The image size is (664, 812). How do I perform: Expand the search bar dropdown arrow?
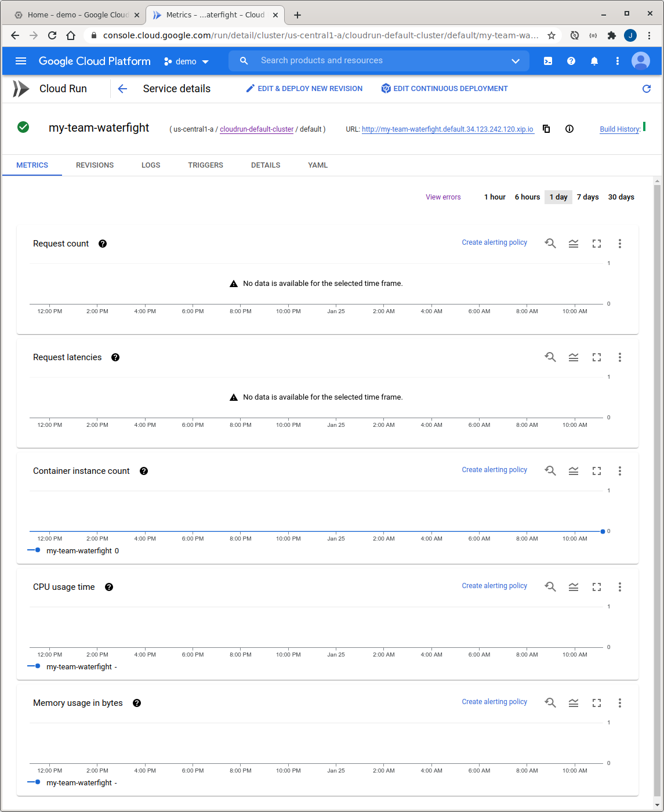(515, 61)
